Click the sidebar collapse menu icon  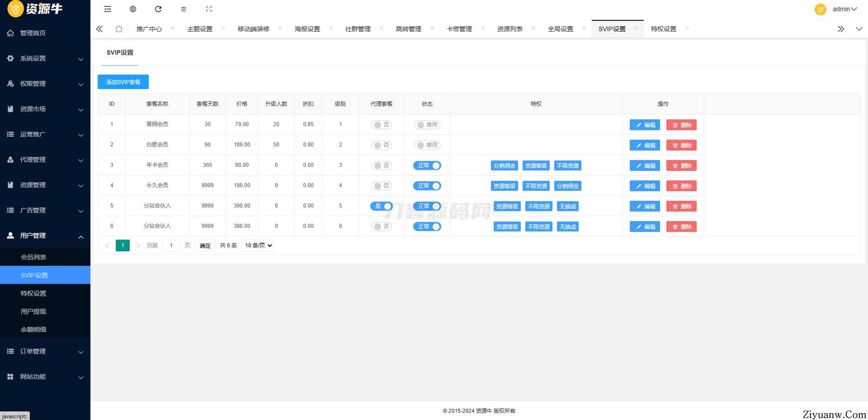[x=108, y=9]
